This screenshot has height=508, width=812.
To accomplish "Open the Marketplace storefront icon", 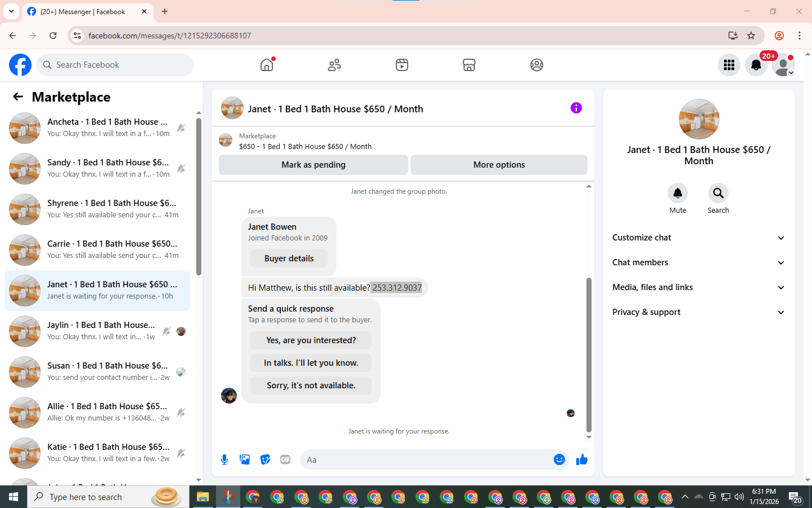I will [x=469, y=65].
